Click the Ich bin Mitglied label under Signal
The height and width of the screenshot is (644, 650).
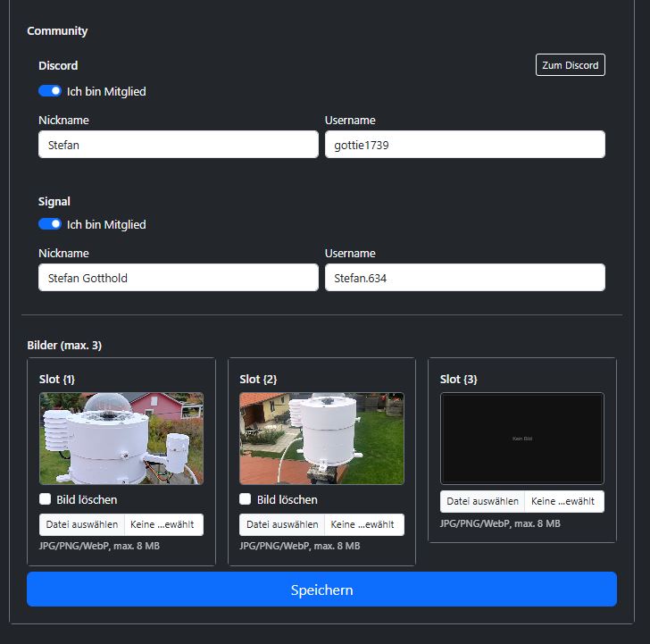[106, 224]
